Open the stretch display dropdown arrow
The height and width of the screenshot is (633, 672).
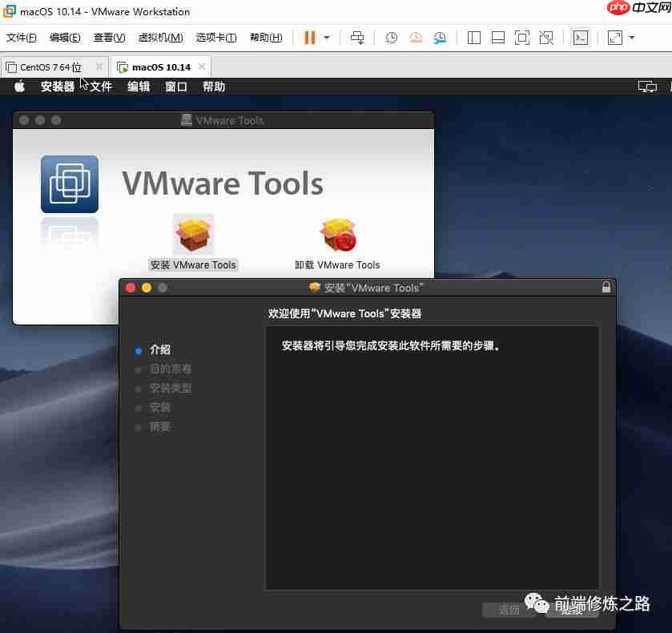pyautogui.click(x=631, y=38)
